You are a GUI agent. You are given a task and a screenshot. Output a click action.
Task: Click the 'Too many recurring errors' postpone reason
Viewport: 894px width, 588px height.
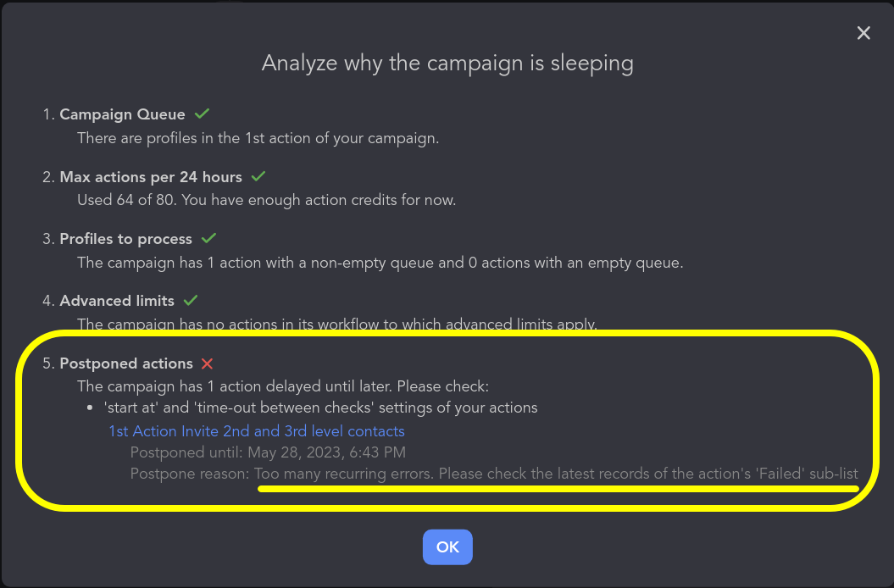click(x=556, y=473)
